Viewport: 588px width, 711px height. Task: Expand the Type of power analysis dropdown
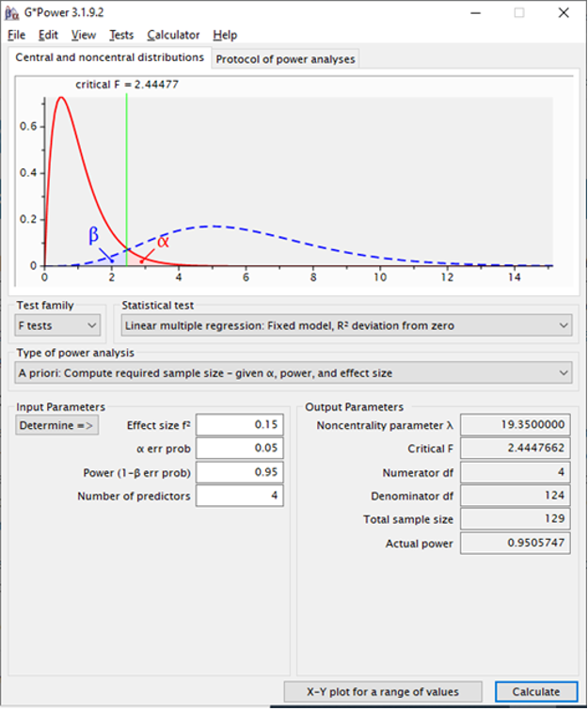click(294, 373)
